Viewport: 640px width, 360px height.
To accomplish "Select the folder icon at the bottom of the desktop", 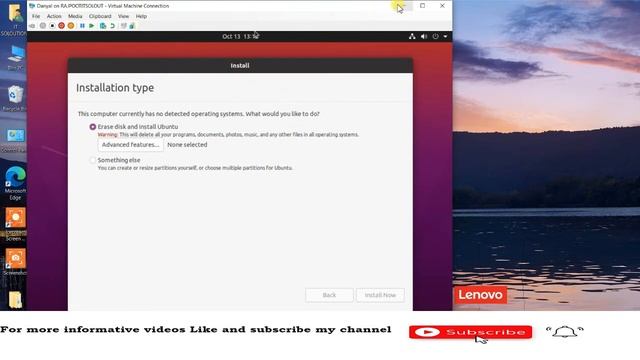I will [15, 300].
